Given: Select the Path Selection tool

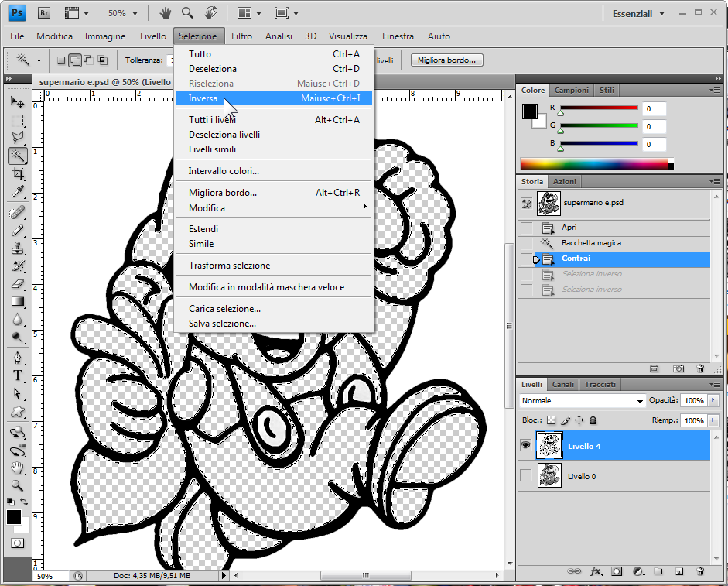Looking at the screenshot, I should 18,393.
